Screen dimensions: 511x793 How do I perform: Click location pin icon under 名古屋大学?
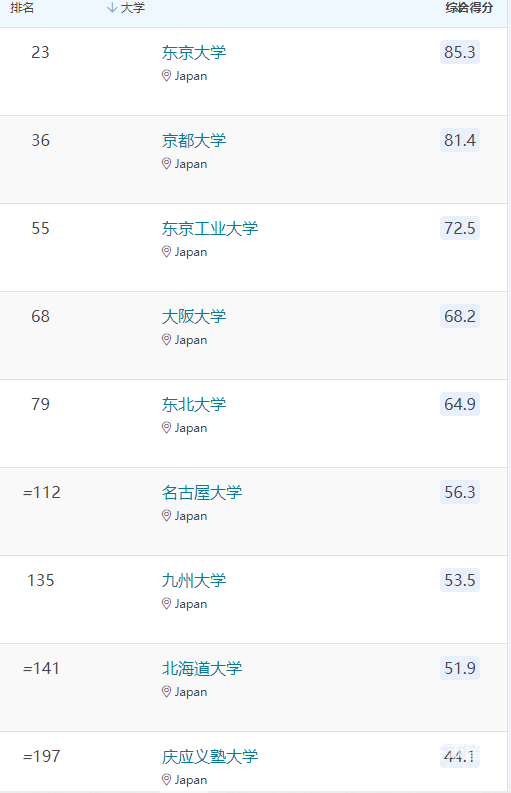pos(166,516)
